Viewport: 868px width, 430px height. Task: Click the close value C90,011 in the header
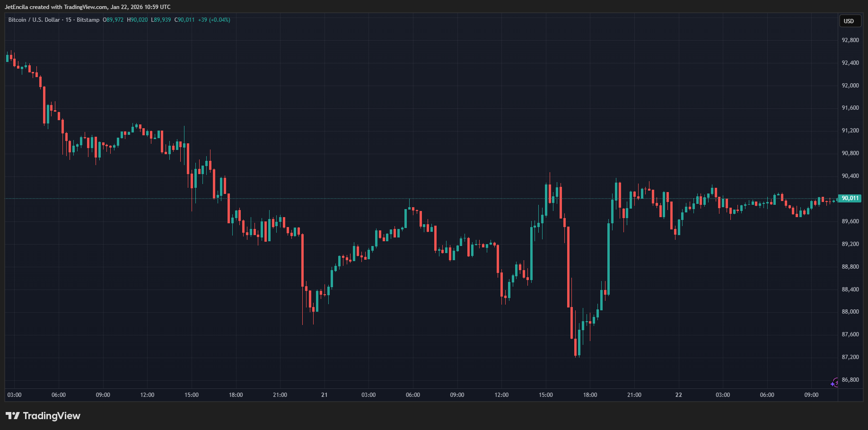184,20
